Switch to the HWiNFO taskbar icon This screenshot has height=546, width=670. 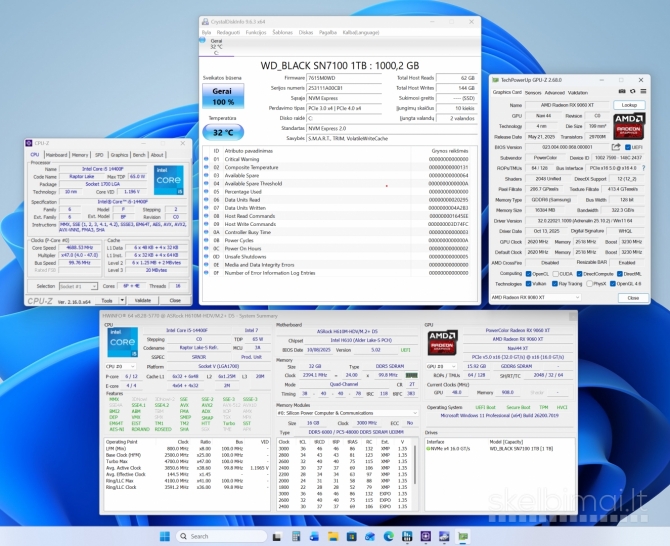(407, 537)
